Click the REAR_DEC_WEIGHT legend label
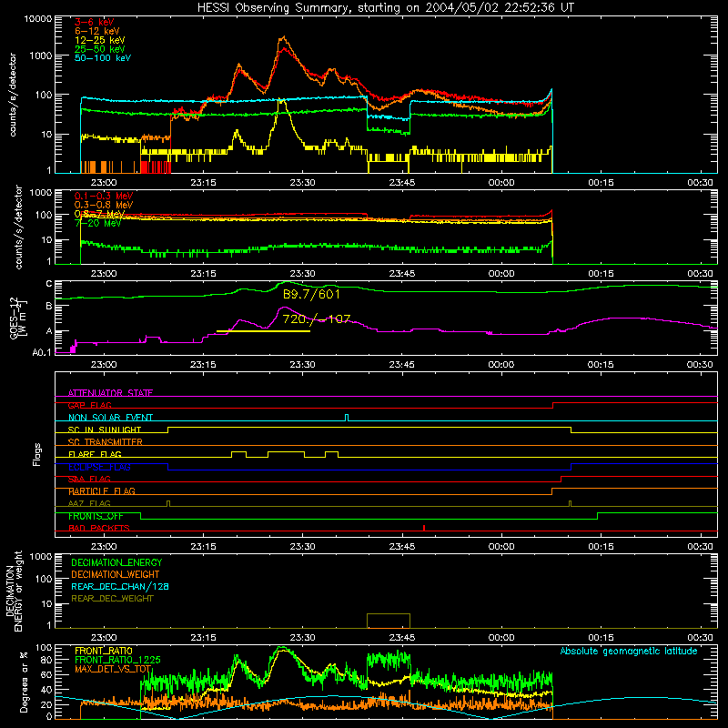Viewport: 728px width, 728px height. point(112,599)
